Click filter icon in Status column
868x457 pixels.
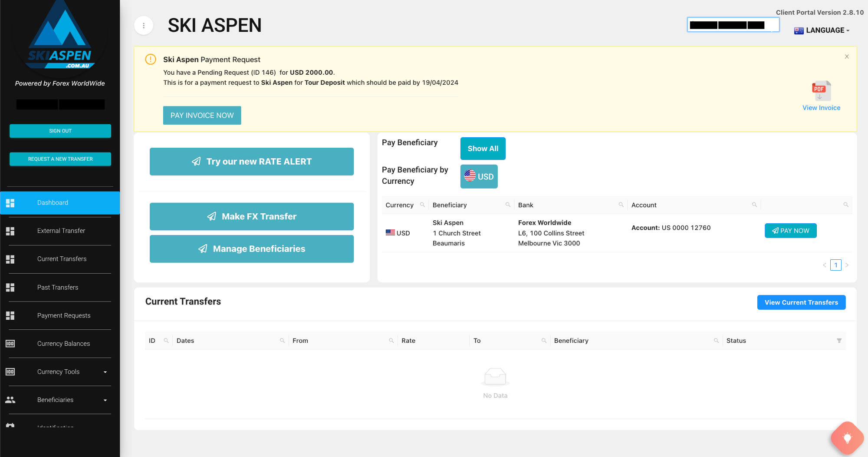(x=839, y=341)
